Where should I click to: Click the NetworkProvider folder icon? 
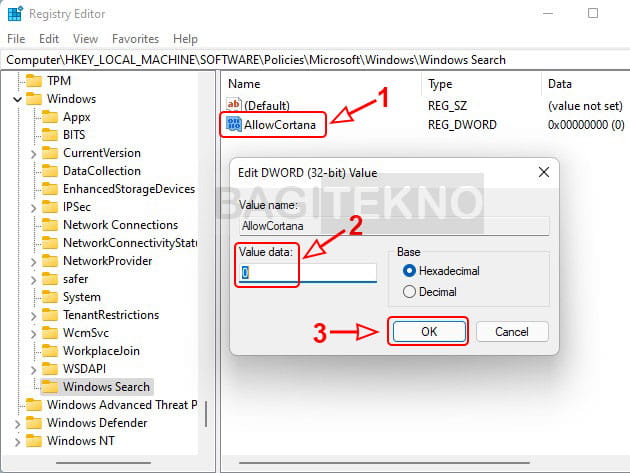[x=50, y=261]
